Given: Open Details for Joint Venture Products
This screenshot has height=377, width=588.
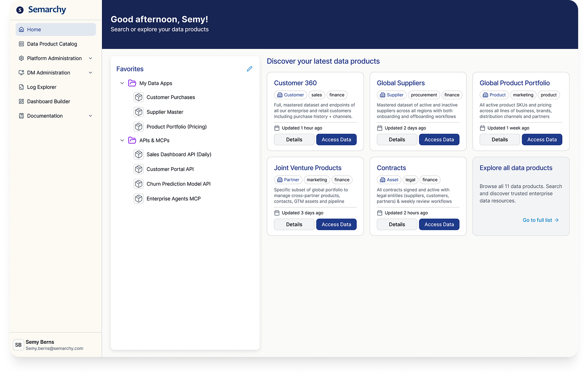Looking at the screenshot, I should coord(294,224).
